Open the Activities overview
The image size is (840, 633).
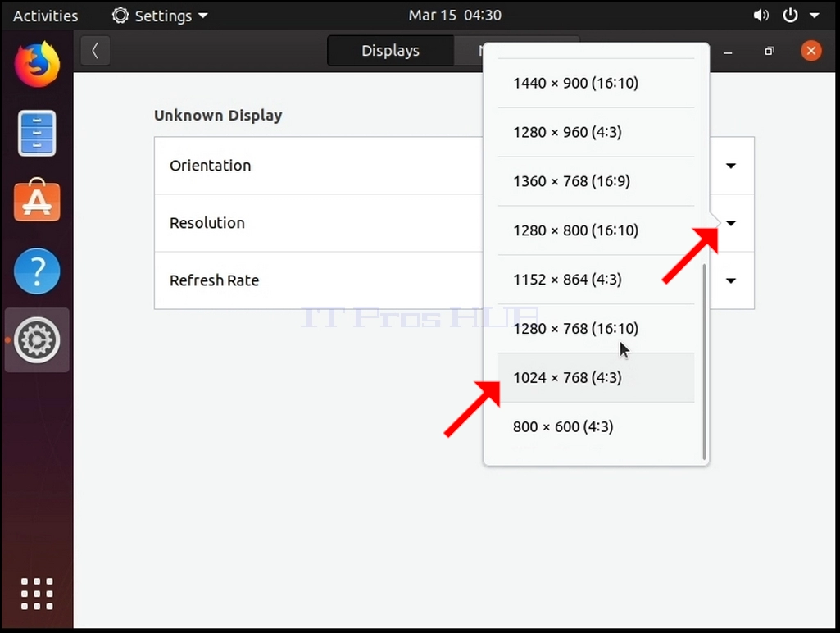46,16
